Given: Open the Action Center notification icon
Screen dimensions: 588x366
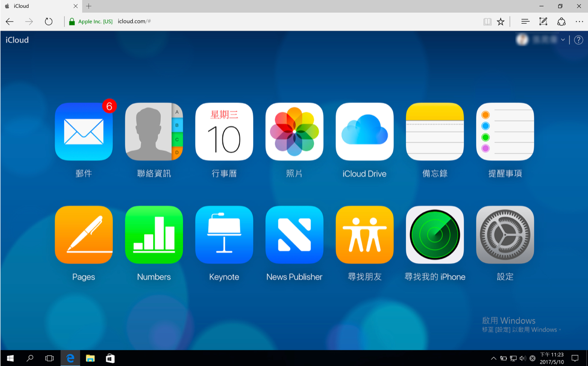Looking at the screenshot, I should (575, 358).
